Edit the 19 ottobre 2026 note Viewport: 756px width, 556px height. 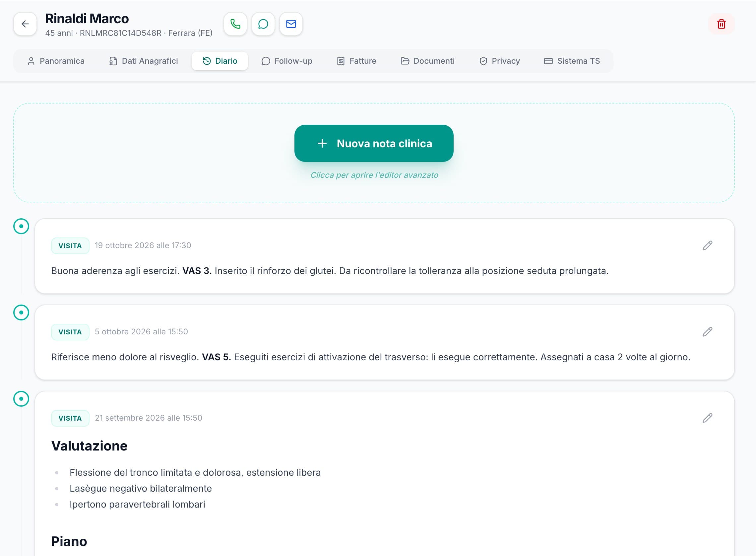[708, 245]
